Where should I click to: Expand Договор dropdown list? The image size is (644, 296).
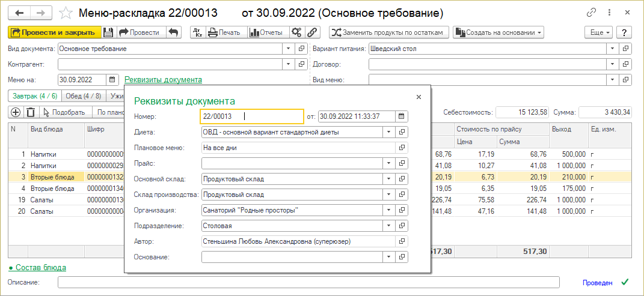coord(613,64)
